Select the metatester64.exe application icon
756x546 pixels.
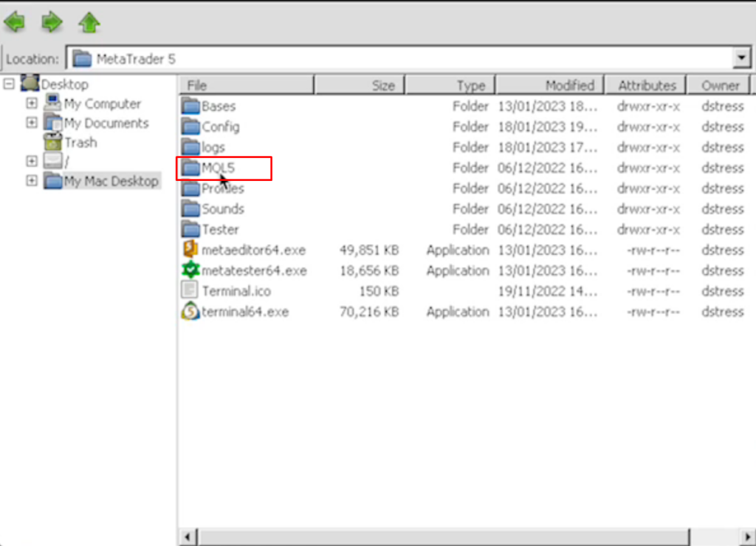point(190,270)
